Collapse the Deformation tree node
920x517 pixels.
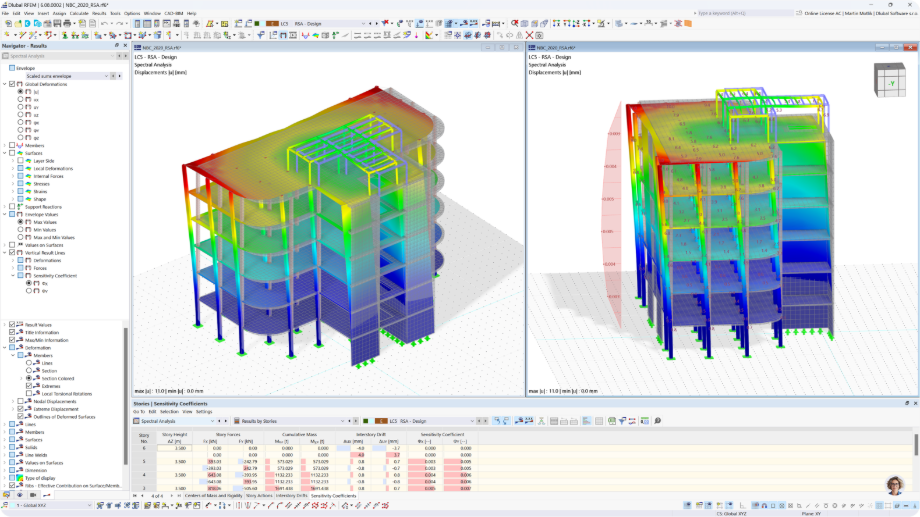5,347
